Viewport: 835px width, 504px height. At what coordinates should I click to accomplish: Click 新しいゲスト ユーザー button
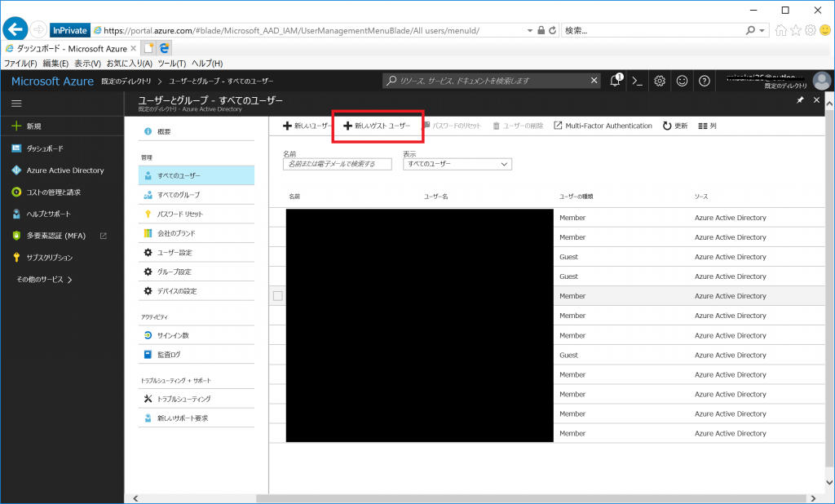[x=377, y=126]
